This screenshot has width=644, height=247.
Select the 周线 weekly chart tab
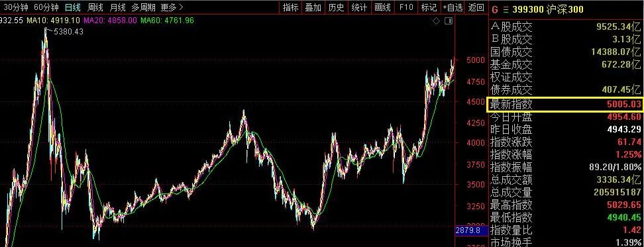coord(95,7)
